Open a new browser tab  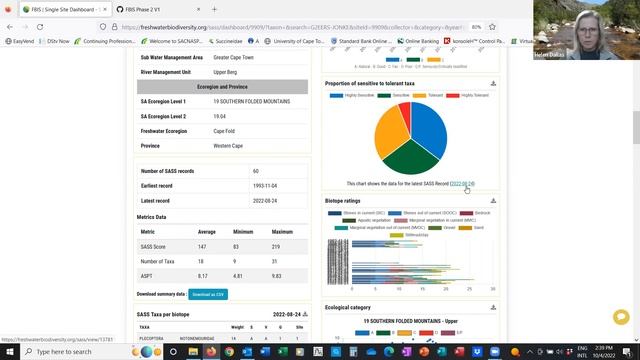point(214,9)
